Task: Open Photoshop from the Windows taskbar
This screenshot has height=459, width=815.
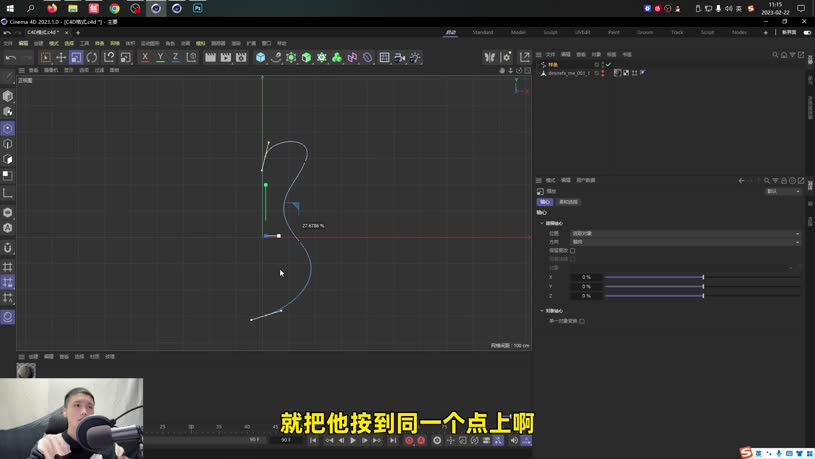Action: [198, 8]
